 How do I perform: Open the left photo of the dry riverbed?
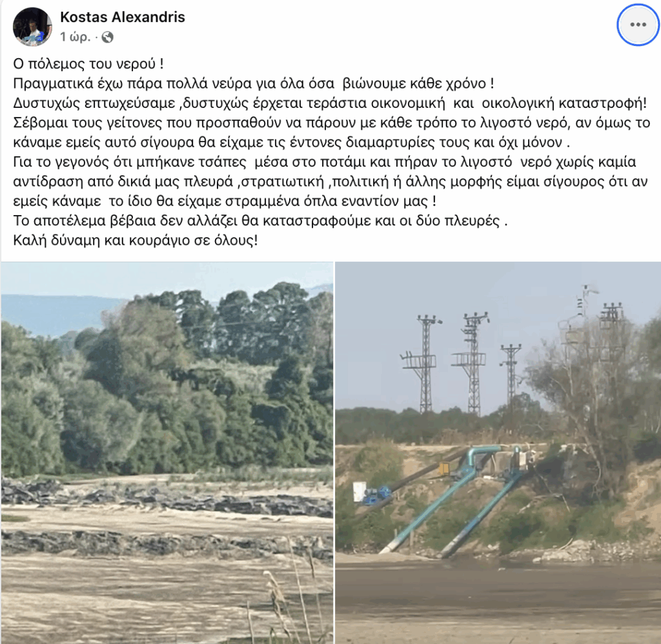(167, 453)
